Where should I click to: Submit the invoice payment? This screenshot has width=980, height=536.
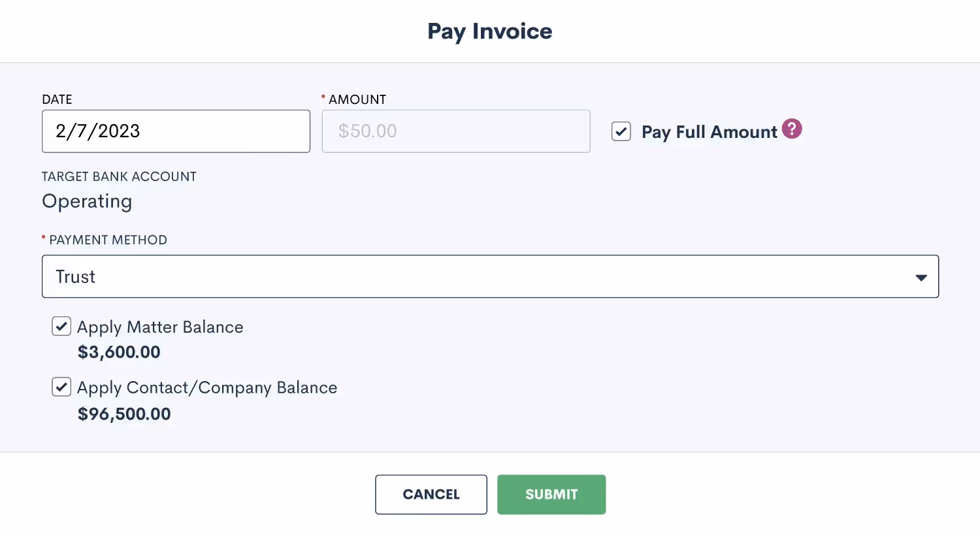pos(551,494)
